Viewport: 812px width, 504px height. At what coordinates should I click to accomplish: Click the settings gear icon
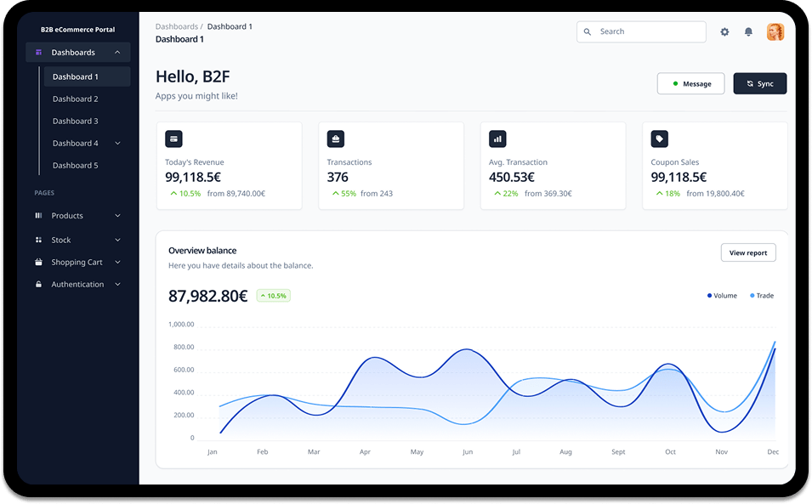(x=724, y=32)
